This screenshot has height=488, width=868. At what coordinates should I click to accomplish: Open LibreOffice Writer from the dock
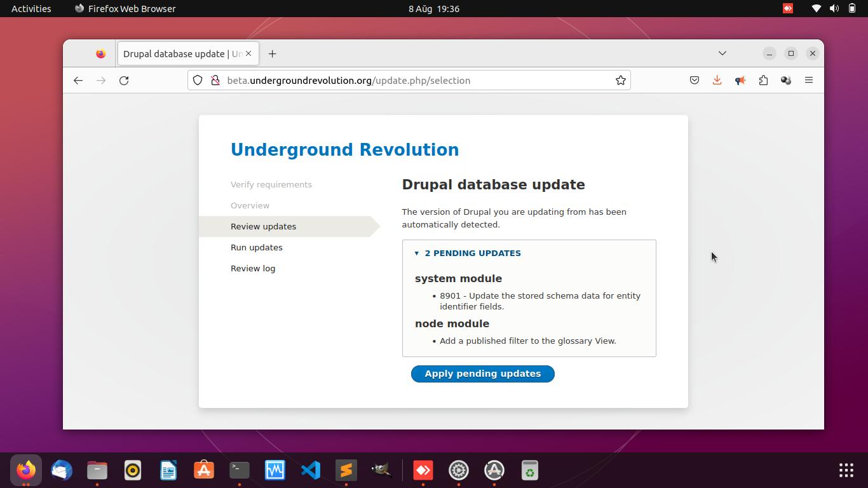(168, 470)
